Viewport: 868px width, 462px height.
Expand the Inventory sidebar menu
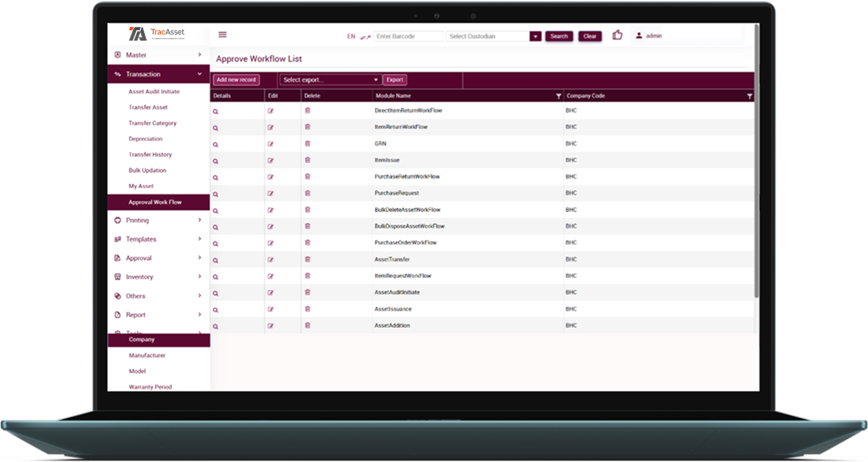158,277
